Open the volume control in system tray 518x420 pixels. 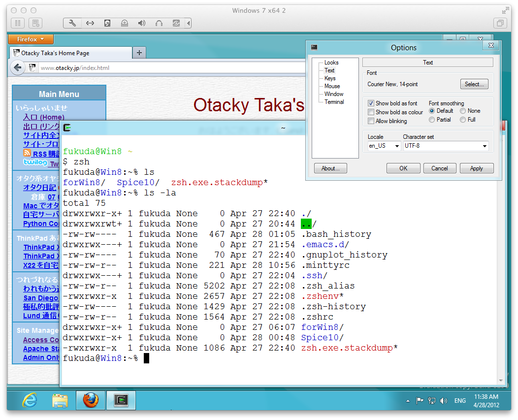click(443, 401)
